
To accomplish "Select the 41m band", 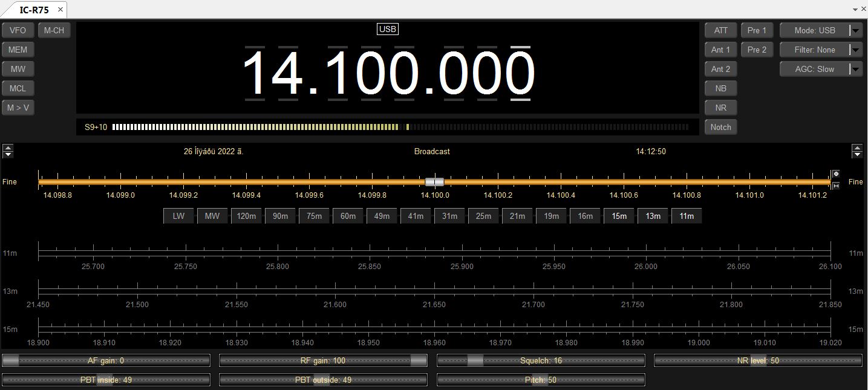I will pyautogui.click(x=416, y=216).
